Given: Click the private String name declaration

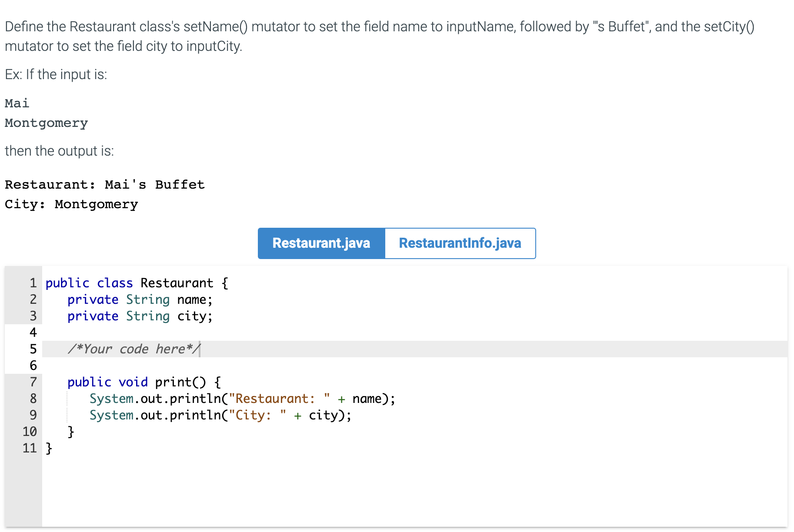Looking at the screenshot, I should [x=139, y=299].
